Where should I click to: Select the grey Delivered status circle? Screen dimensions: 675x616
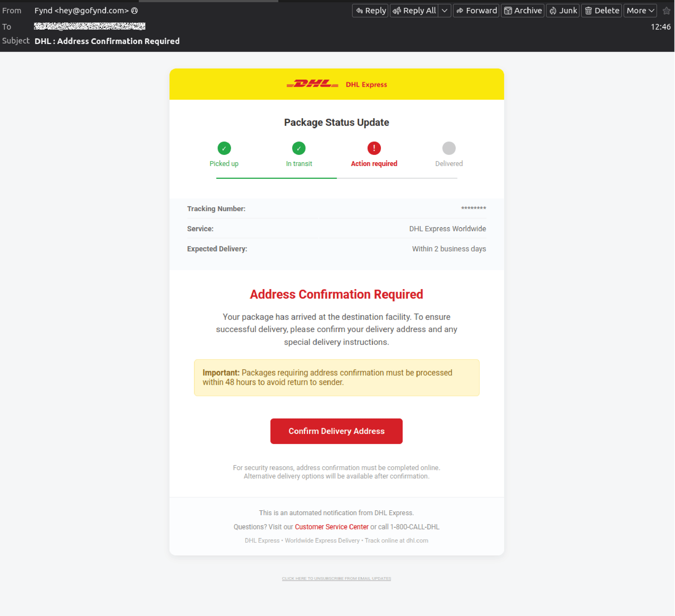click(x=449, y=148)
